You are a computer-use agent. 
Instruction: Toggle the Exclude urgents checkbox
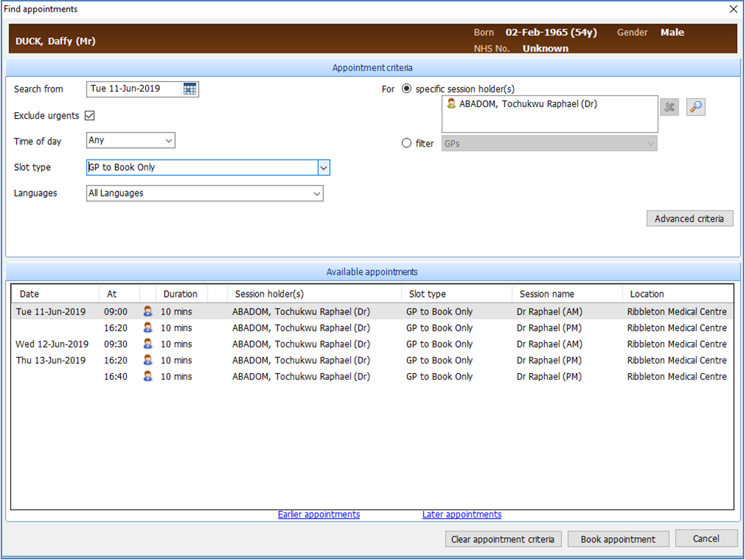[89, 115]
